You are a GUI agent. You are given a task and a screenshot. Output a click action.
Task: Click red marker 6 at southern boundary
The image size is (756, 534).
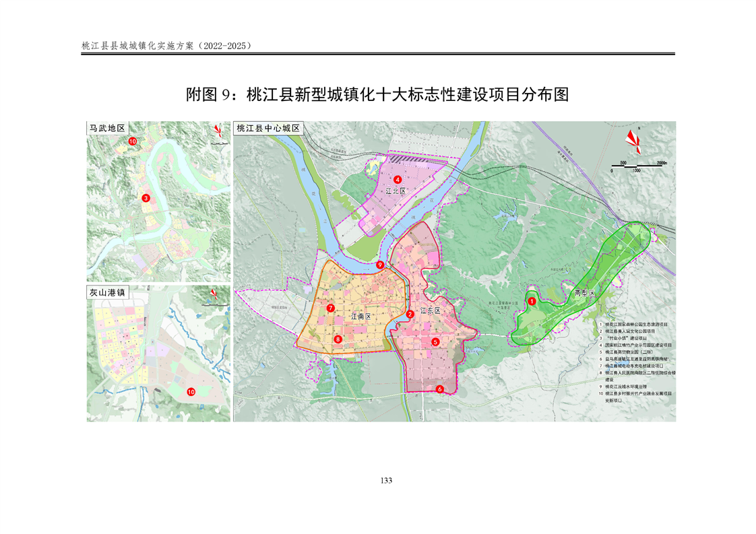[x=439, y=389]
